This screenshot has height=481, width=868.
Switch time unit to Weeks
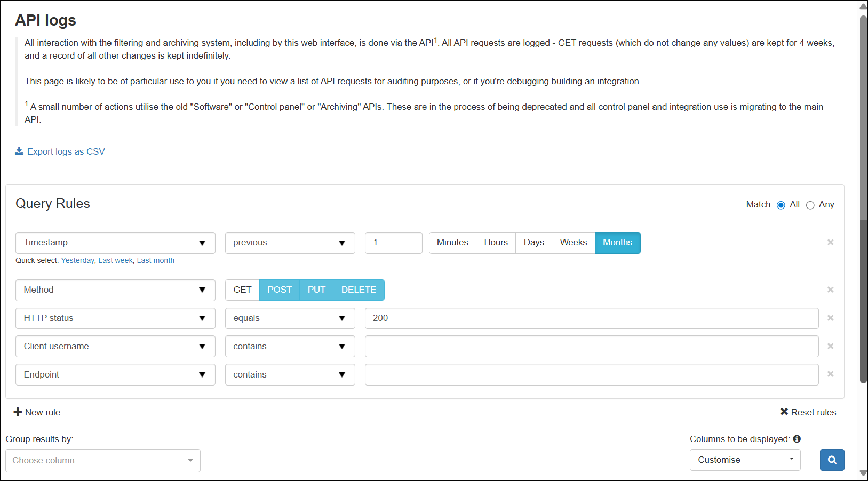(573, 243)
